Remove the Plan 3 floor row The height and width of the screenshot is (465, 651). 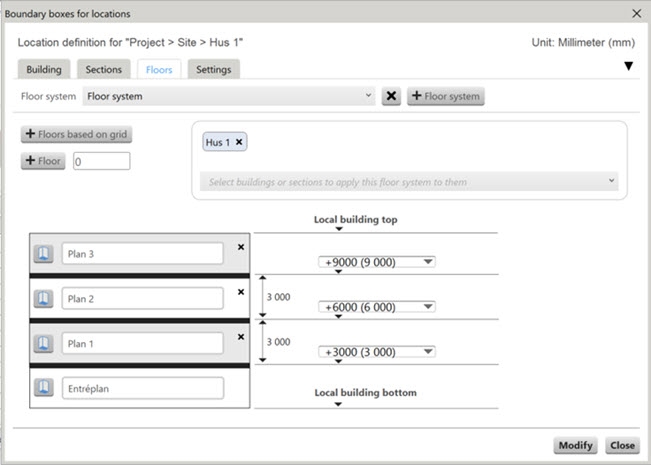click(x=241, y=247)
